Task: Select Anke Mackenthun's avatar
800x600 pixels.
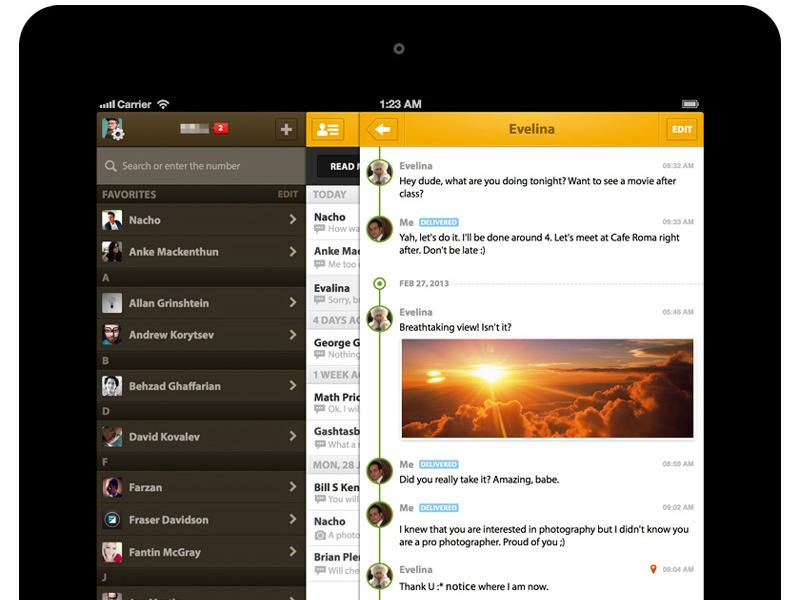Action: [112, 252]
